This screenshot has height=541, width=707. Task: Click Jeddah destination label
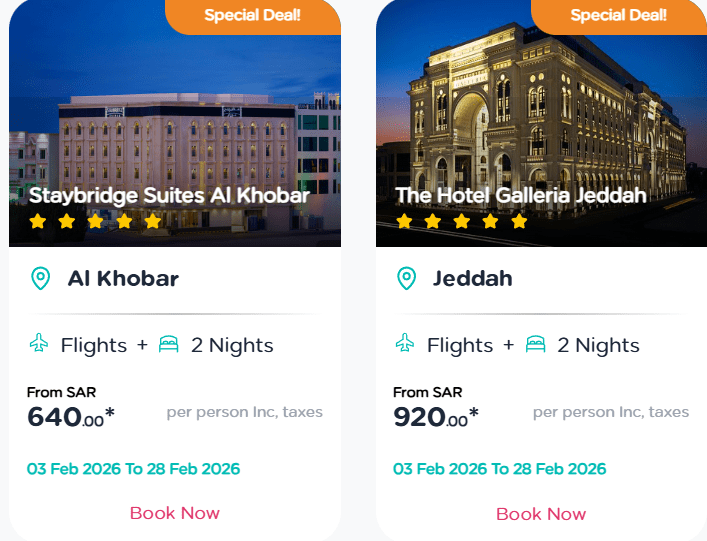[x=472, y=278]
